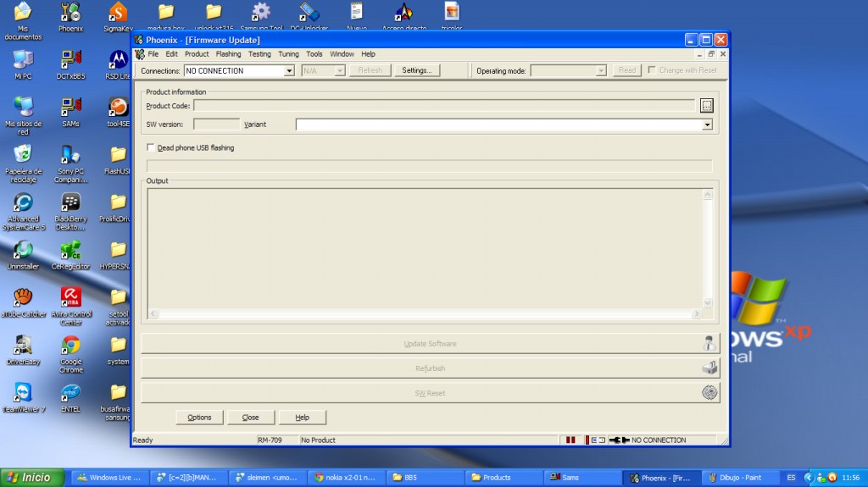Open the Testing menu
Screen dimensions: 868x487
click(259, 53)
